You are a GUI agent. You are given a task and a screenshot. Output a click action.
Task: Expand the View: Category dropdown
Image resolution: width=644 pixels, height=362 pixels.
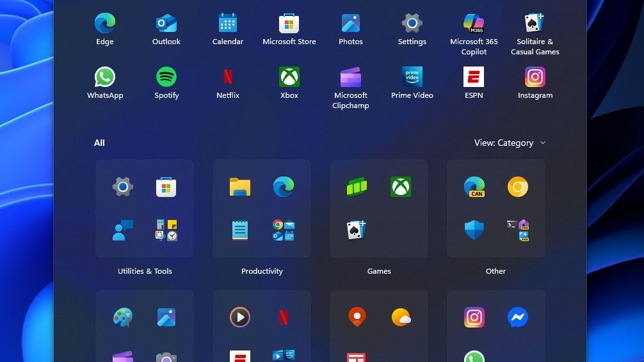[510, 143]
